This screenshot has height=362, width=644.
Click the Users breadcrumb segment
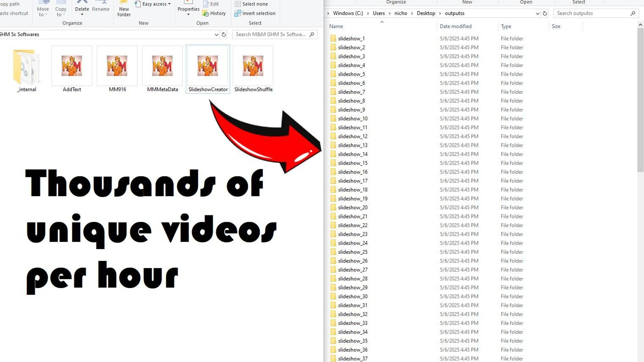click(x=379, y=13)
